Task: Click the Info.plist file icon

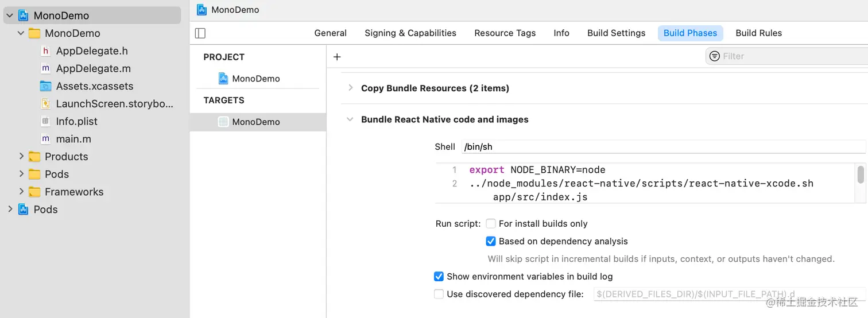Action: pos(46,121)
